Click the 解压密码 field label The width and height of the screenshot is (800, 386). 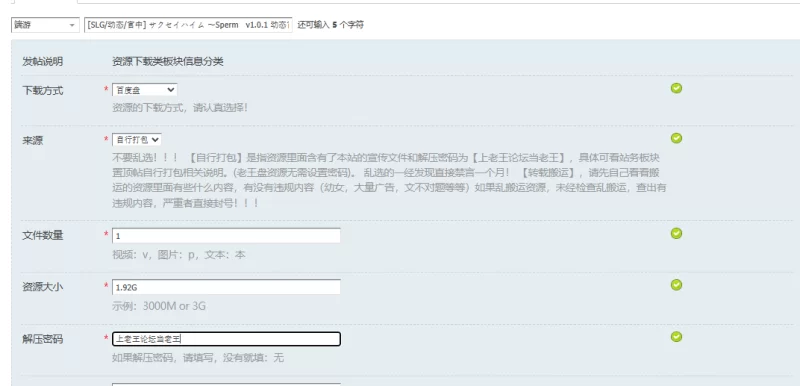[x=42, y=339]
